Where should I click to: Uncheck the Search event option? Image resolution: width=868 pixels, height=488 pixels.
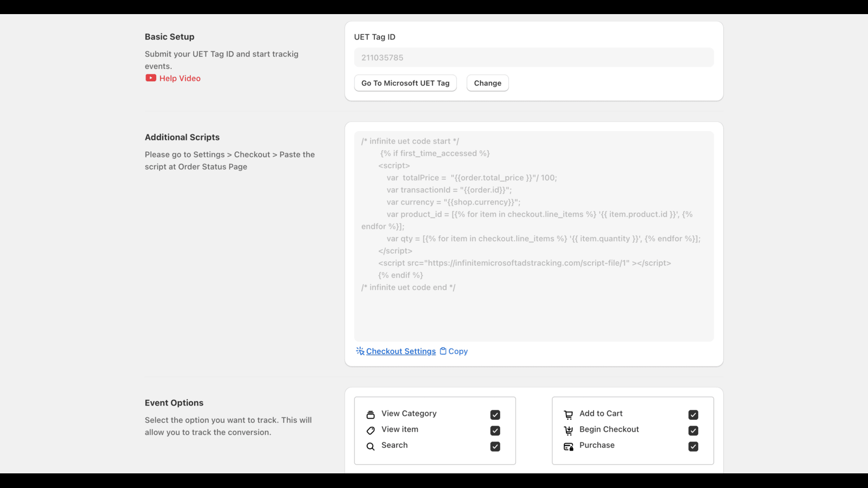(x=495, y=446)
